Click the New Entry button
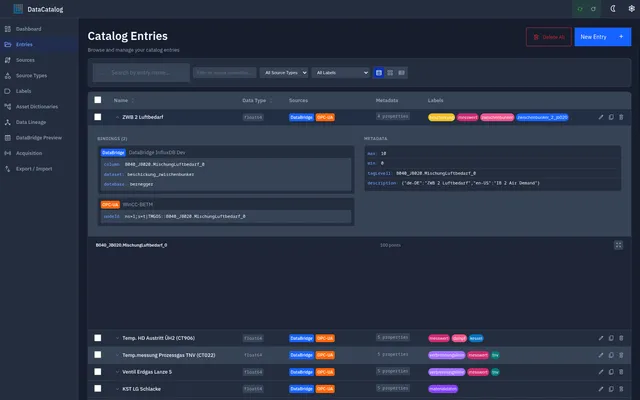Viewport: 640px width, 400px height. pyautogui.click(x=602, y=37)
